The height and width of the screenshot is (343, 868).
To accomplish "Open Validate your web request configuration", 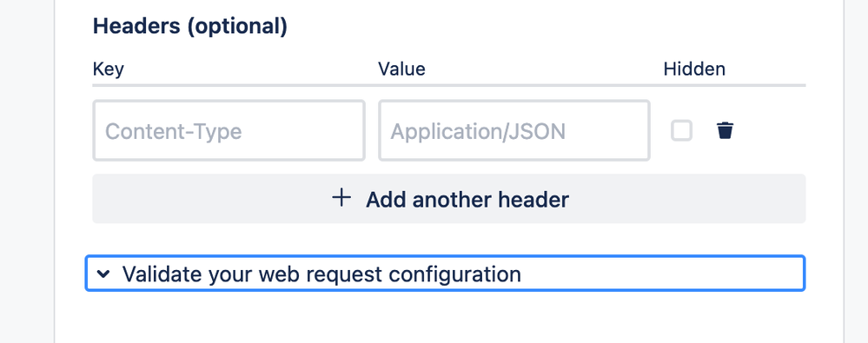I will click(x=445, y=274).
